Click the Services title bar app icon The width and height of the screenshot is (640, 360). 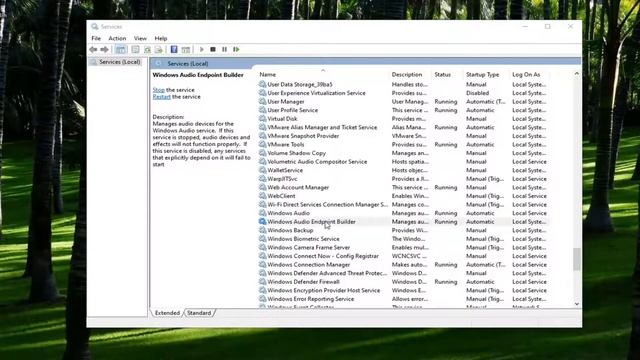[x=95, y=27]
